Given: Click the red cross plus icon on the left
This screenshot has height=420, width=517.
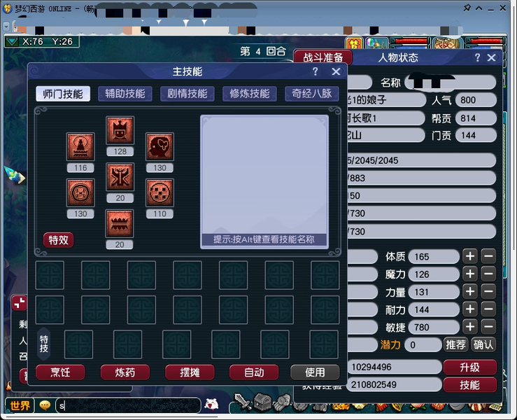Looking at the screenshot, I should [20, 303].
